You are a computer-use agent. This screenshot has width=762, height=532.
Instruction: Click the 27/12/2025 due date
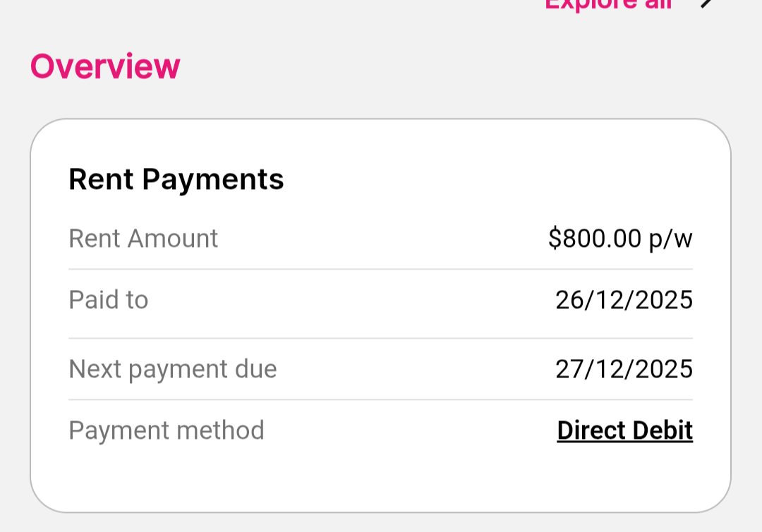623,368
